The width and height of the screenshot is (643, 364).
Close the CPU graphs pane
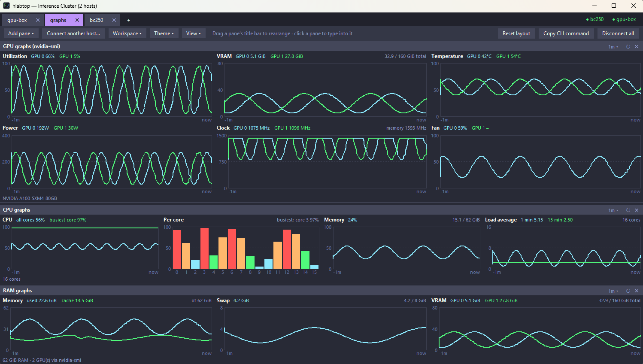(637, 210)
